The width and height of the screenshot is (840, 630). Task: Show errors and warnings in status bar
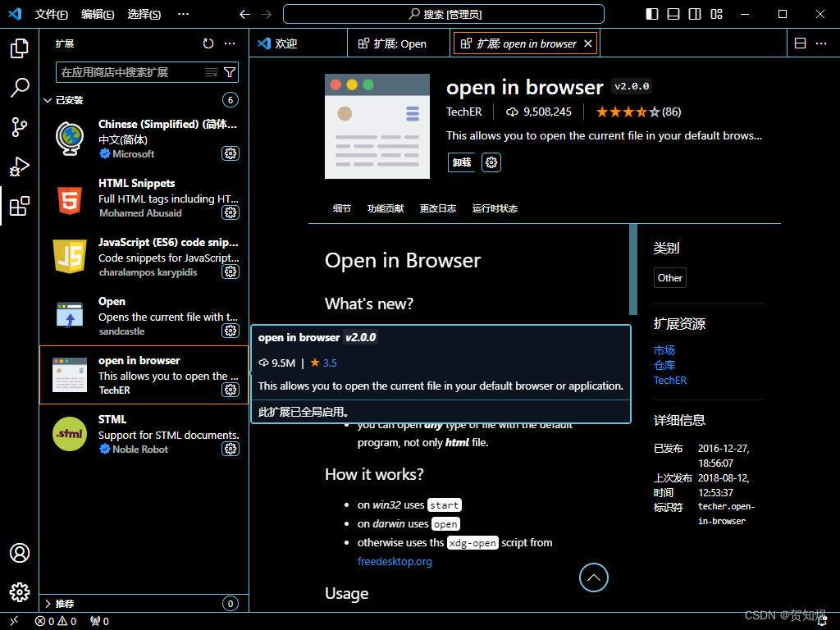[56, 622]
